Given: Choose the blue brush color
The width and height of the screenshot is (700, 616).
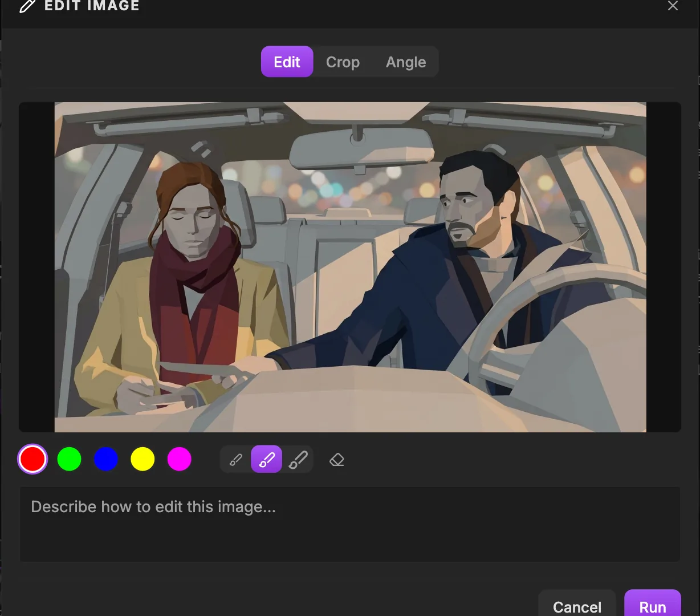Looking at the screenshot, I should click(106, 459).
